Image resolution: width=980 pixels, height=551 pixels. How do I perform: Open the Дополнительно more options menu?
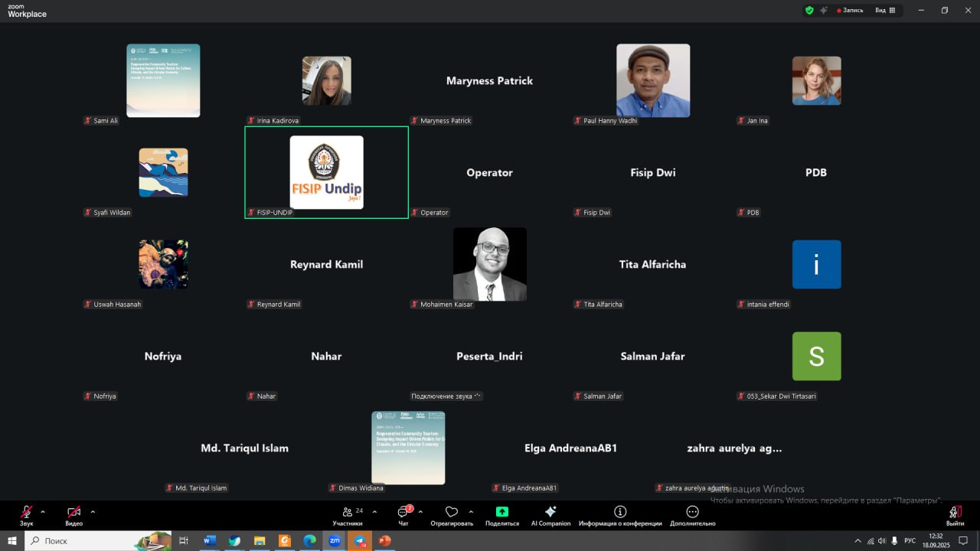point(692,514)
